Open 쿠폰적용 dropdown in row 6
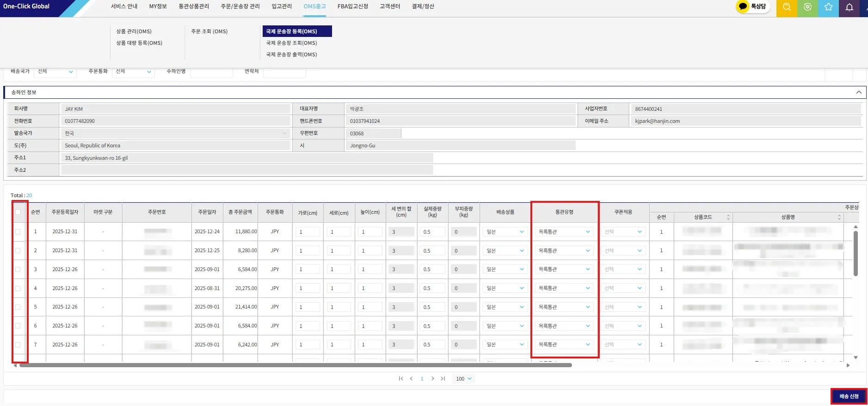868x406 pixels. click(x=623, y=326)
